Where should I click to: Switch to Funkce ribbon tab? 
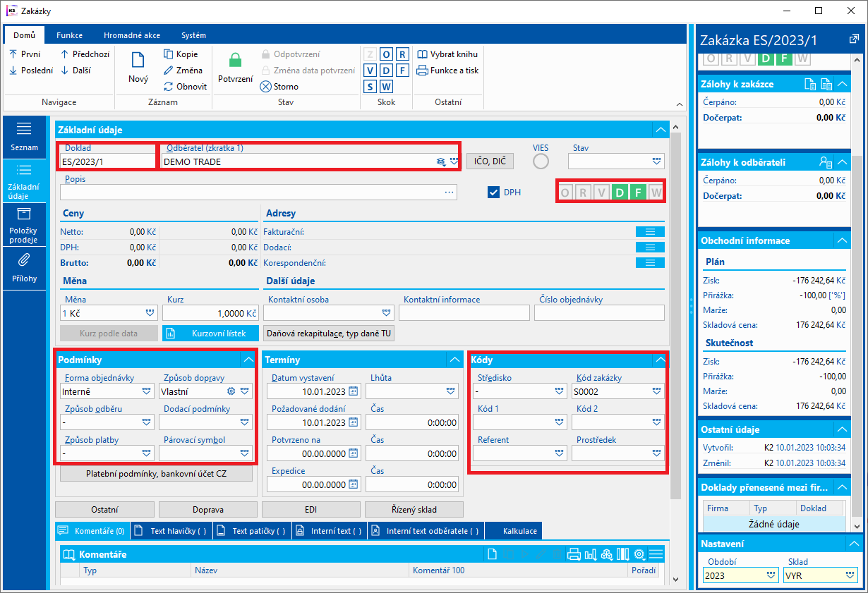(x=70, y=35)
